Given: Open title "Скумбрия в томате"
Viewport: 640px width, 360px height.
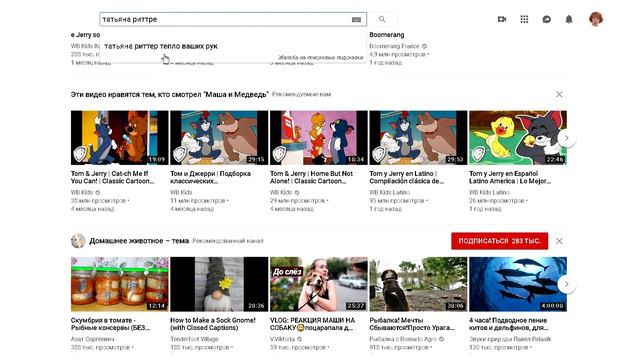Looking at the screenshot, I should (x=110, y=324).
